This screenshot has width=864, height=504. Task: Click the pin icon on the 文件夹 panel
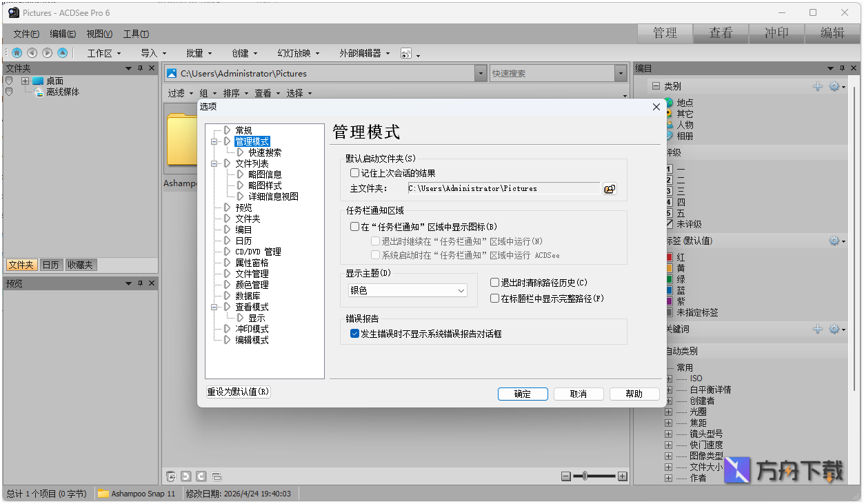click(141, 68)
